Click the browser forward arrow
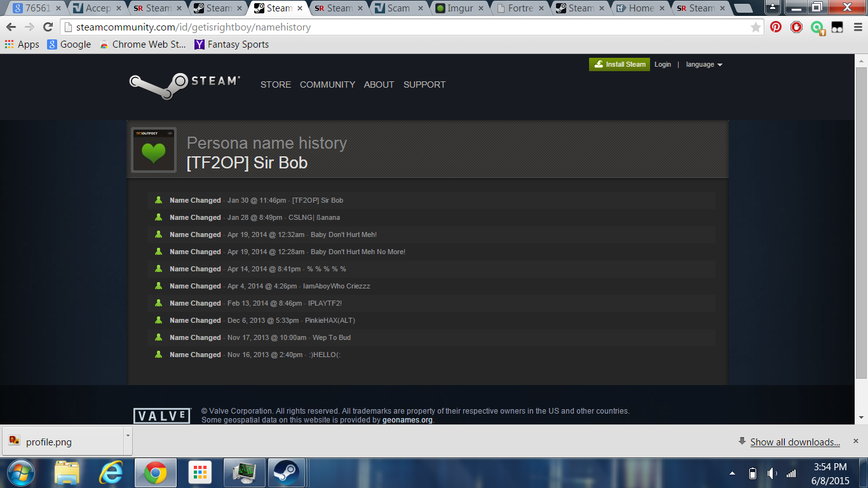Screen dimensions: 868x488 [x=29, y=27]
